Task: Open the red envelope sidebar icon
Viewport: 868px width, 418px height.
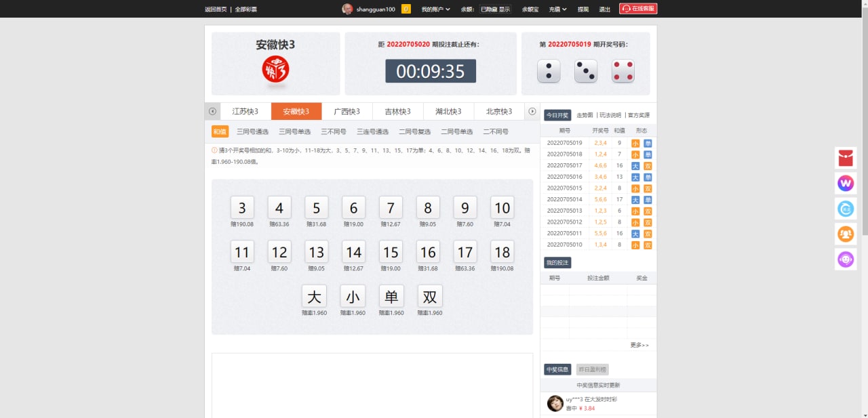Action: coord(846,158)
